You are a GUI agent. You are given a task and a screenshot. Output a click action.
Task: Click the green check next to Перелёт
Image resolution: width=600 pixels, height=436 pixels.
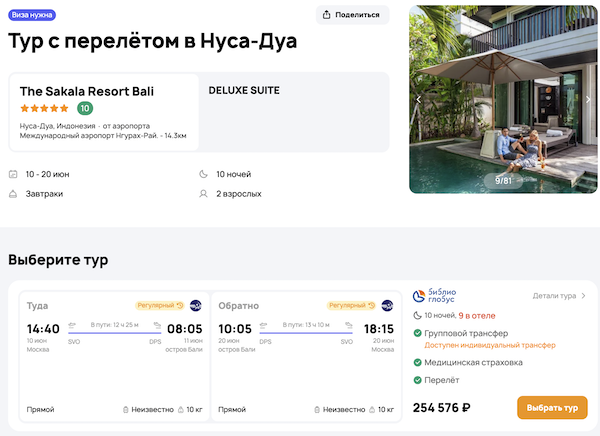point(417,379)
